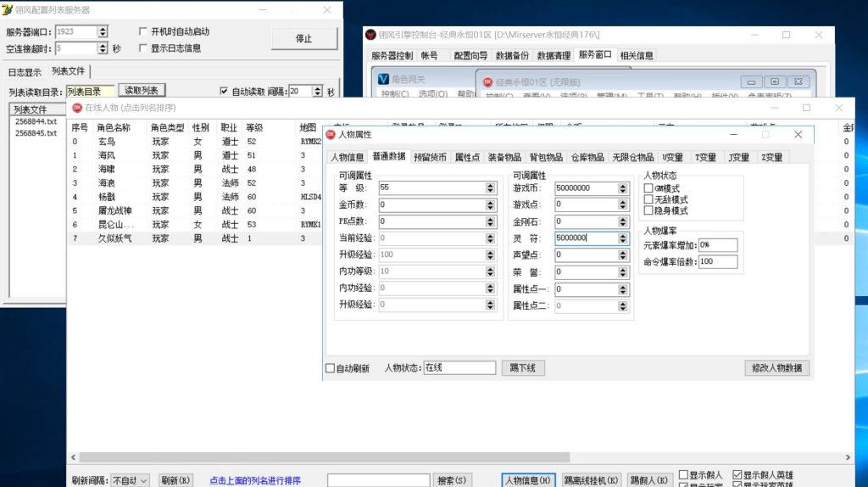The height and width of the screenshot is (487, 868).
Task: Uncheck 自动读取 checkbox
Action: [x=224, y=91]
